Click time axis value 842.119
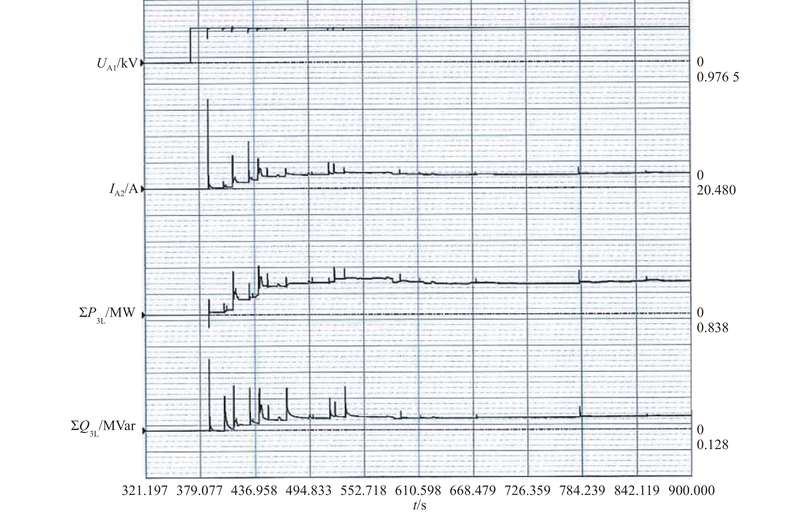 click(x=637, y=491)
